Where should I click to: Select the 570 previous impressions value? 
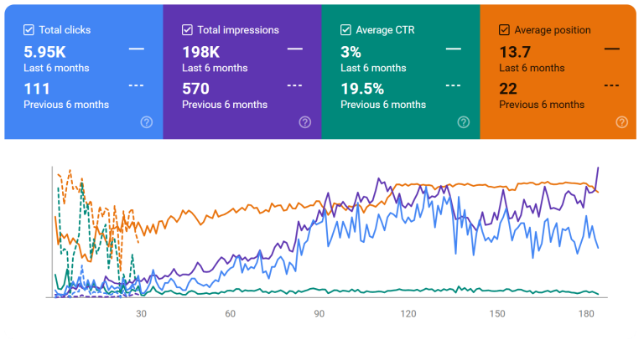196,89
